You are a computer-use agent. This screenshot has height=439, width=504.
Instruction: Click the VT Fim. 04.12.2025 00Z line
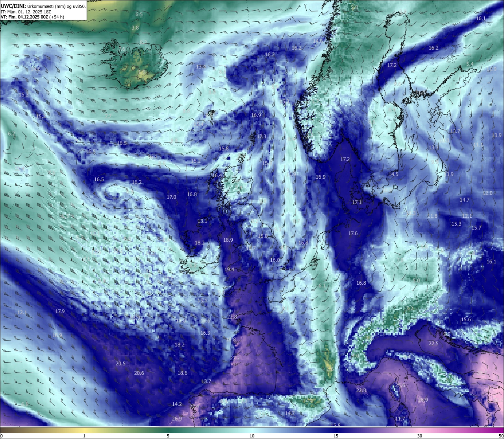click(x=32, y=17)
